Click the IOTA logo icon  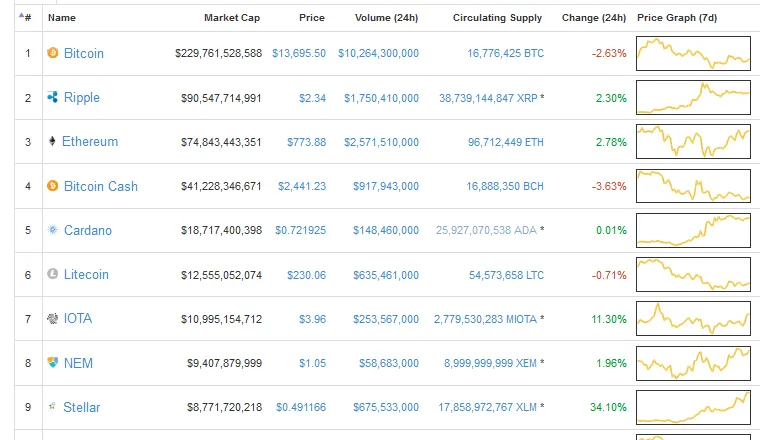(52, 318)
